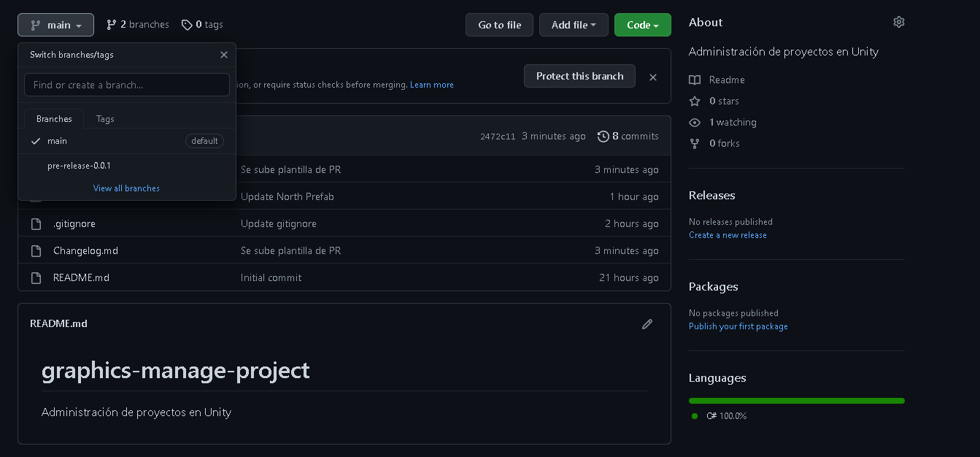
Task: Click the About settings gear icon
Action: pos(898,23)
